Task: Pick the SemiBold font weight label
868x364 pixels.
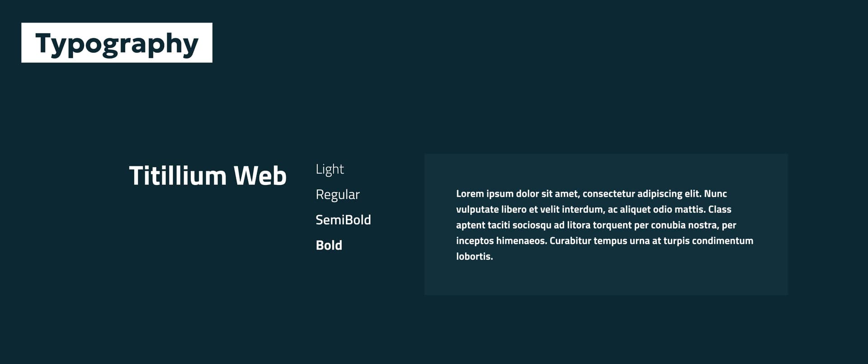Action: pyautogui.click(x=343, y=220)
